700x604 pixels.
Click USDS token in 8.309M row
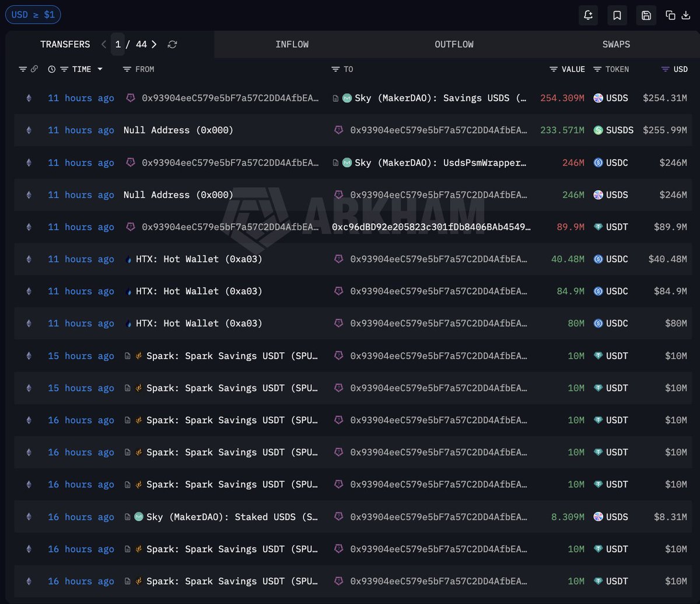(x=611, y=517)
